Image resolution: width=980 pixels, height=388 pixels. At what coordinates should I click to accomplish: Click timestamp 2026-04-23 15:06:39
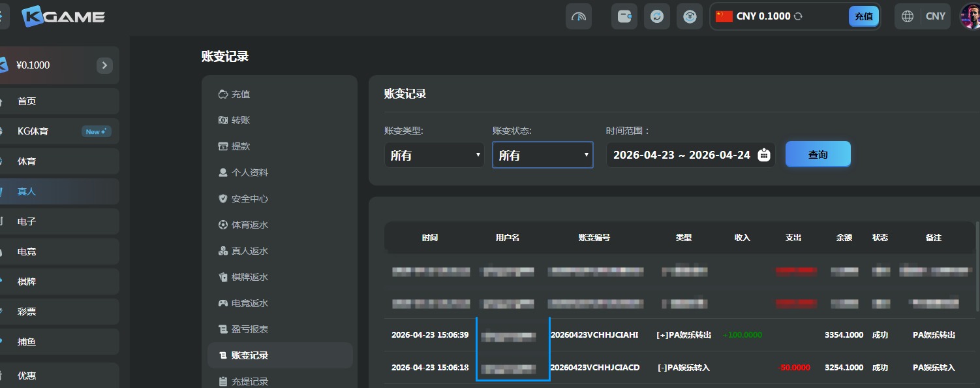pos(430,334)
